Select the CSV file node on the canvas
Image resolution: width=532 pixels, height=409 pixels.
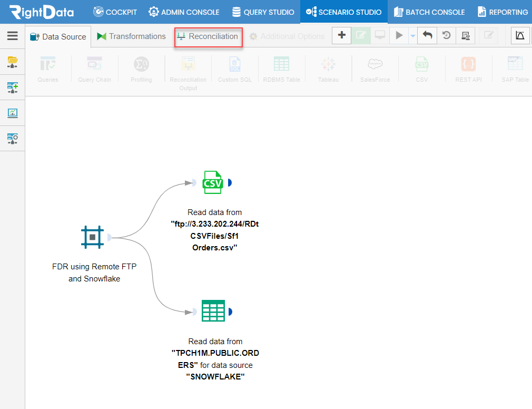click(x=213, y=182)
